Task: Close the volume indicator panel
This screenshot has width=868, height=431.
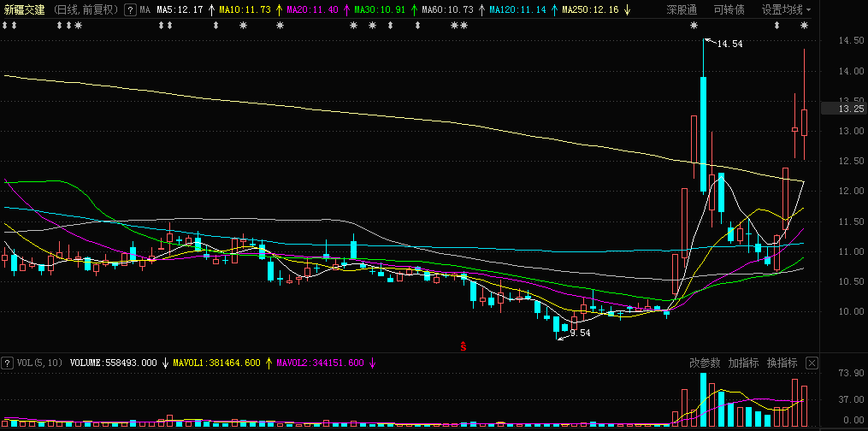Action: point(812,363)
